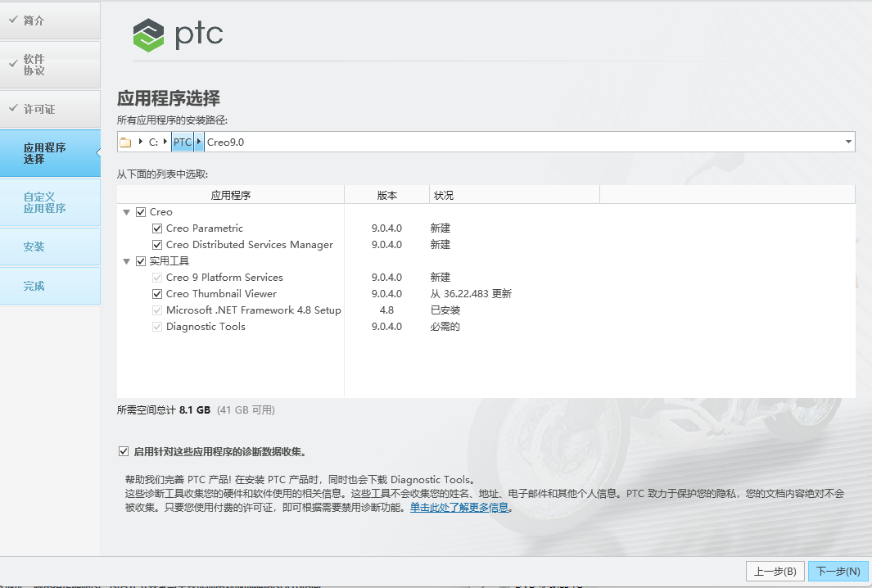The width and height of the screenshot is (872, 588).
Task: Click the arrow after PTC in path
Action: click(x=198, y=142)
